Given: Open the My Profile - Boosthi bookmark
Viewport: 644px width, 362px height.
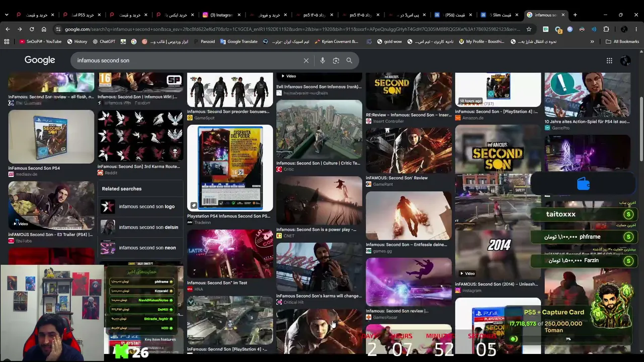Looking at the screenshot, I should click(x=481, y=42).
